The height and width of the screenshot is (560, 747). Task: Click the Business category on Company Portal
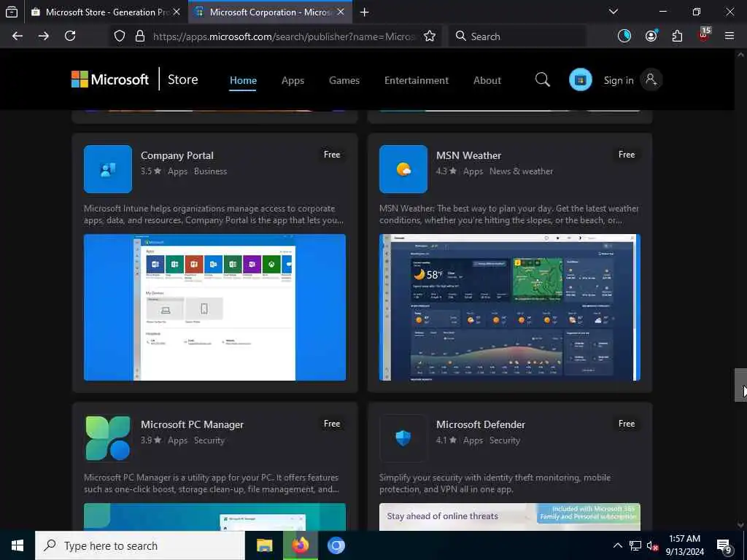tap(211, 171)
